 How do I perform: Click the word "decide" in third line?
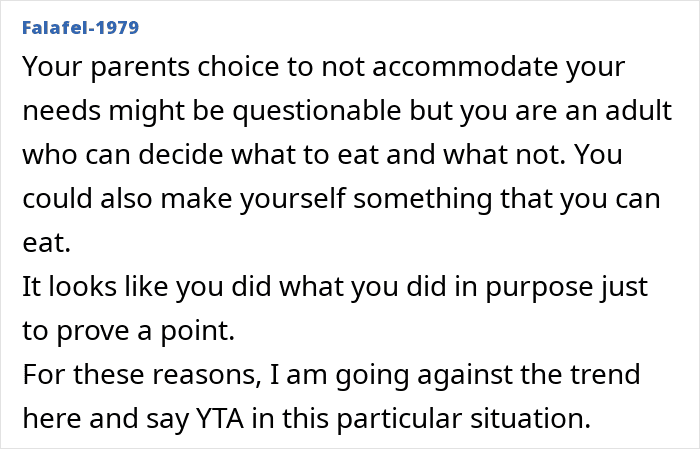tap(180, 154)
